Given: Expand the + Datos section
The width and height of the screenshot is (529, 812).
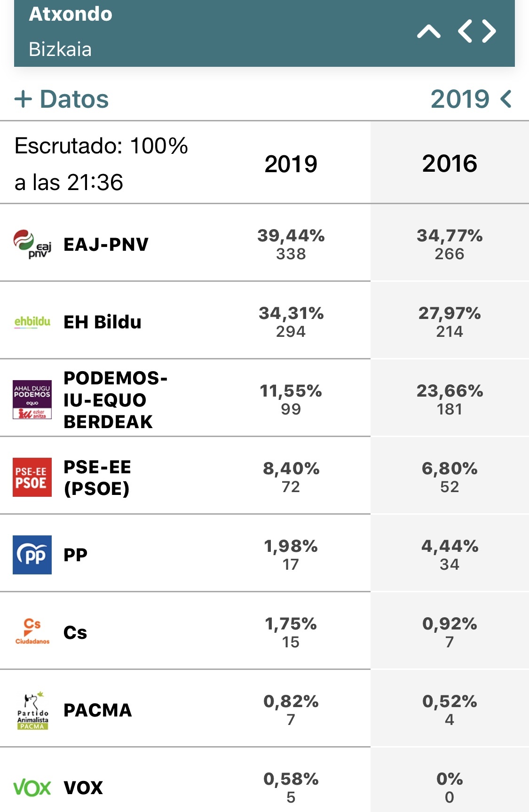Looking at the screenshot, I should point(62,99).
